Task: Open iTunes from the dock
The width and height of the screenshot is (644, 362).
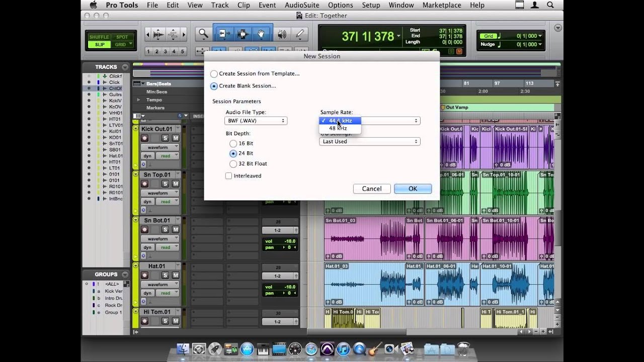Action: [x=343, y=349]
